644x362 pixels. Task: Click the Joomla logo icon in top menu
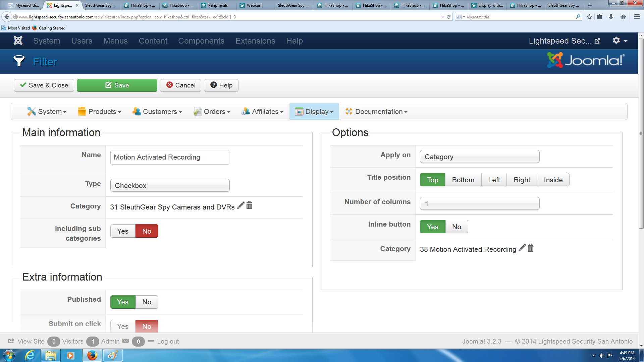click(x=18, y=41)
